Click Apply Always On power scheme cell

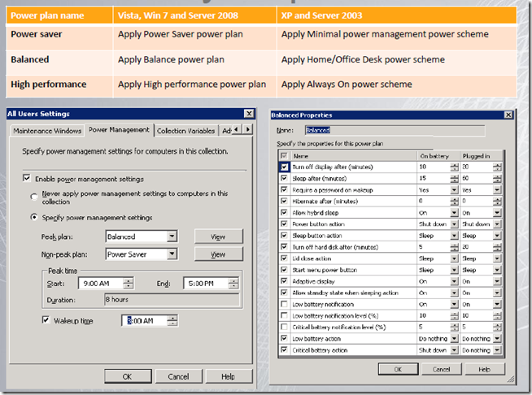coord(397,86)
